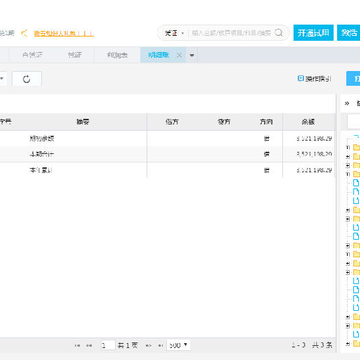Click the 余额 column header
The height and width of the screenshot is (360, 360).
click(309, 122)
